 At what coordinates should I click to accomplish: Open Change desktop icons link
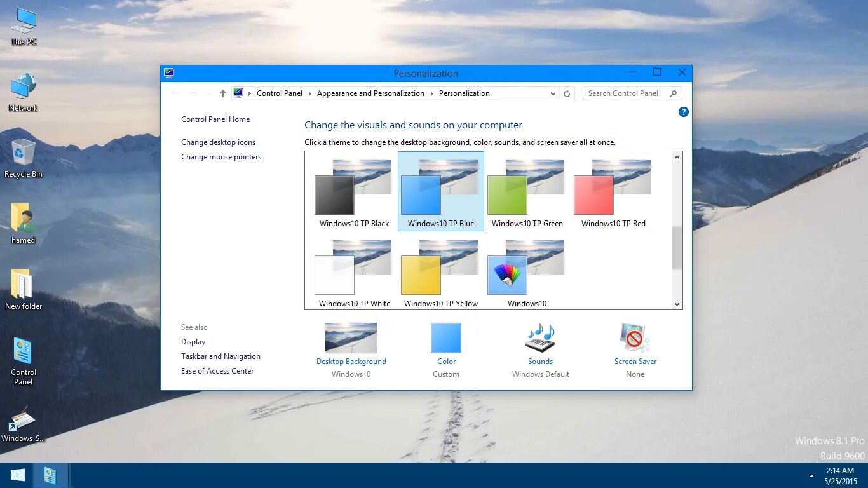(x=218, y=142)
